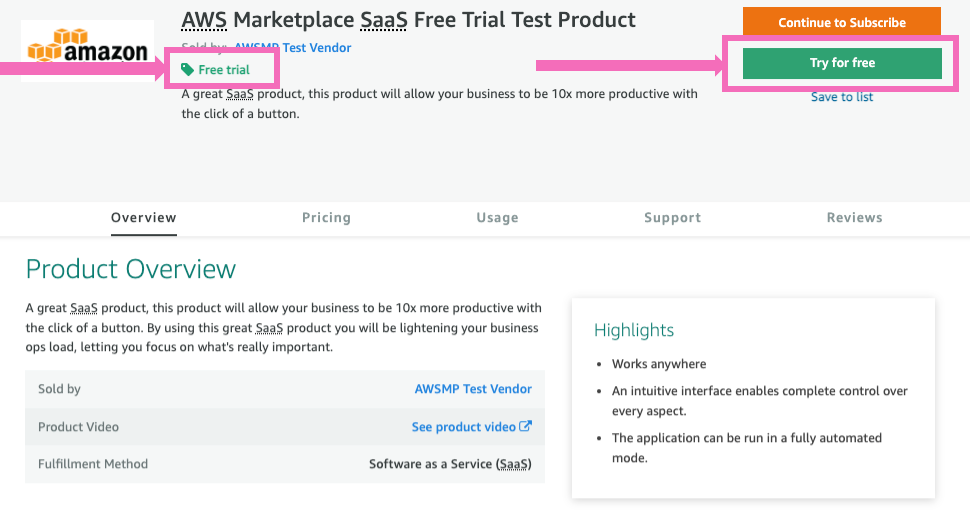The height and width of the screenshot is (518, 970).
Task: Click the Works anywhere highlight bullet
Action: pos(659,364)
